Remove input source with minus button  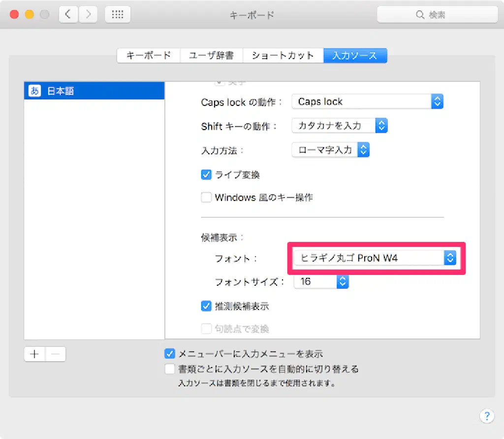[56, 354]
